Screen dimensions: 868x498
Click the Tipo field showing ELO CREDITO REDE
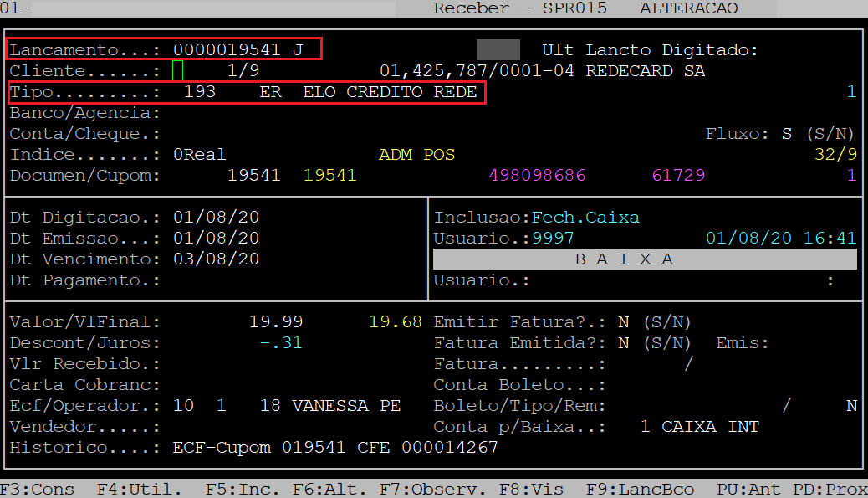click(x=390, y=92)
